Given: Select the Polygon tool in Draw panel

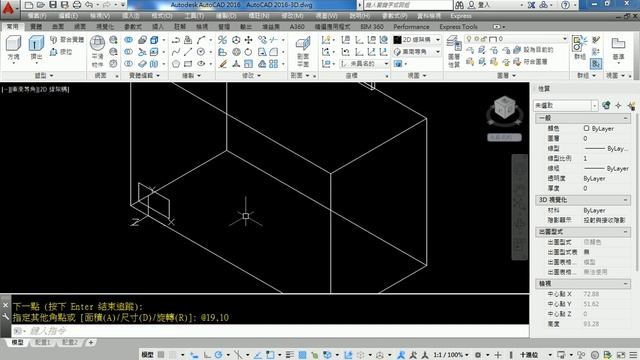Looking at the screenshot, I should (x=176, y=64).
